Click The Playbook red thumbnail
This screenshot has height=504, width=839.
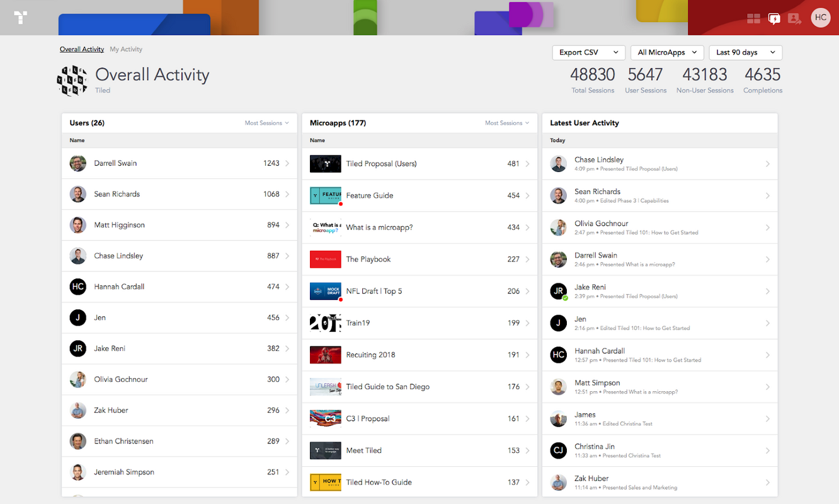[326, 259]
